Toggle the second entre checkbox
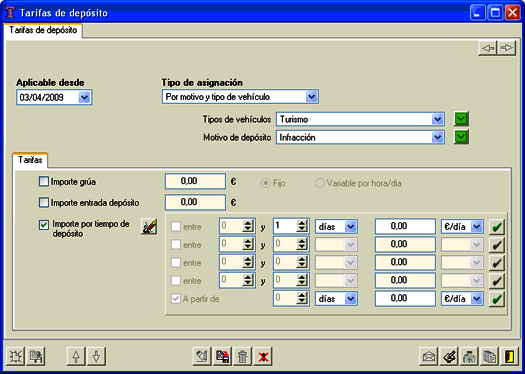The width and height of the screenshot is (525, 374). (176, 245)
